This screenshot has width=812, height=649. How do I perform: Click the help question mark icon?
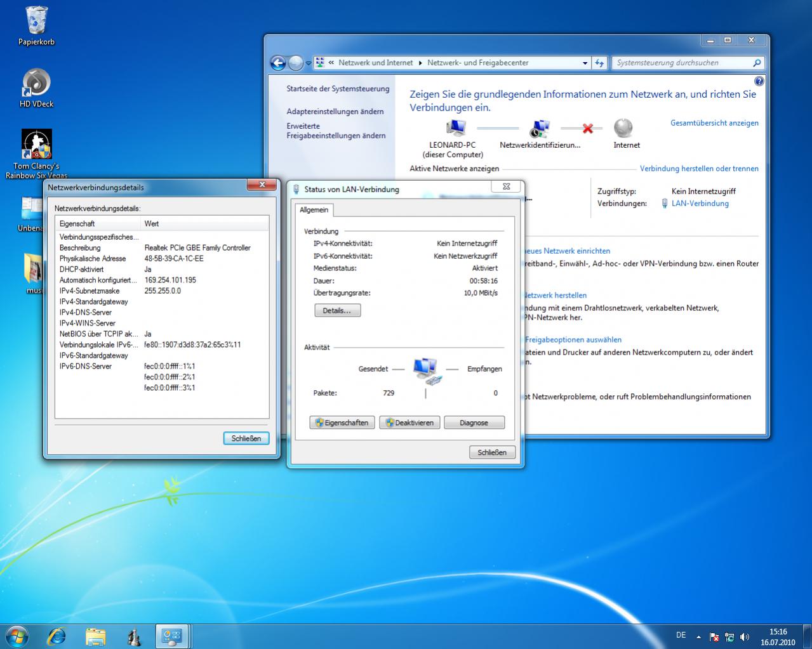[x=759, y=81]
